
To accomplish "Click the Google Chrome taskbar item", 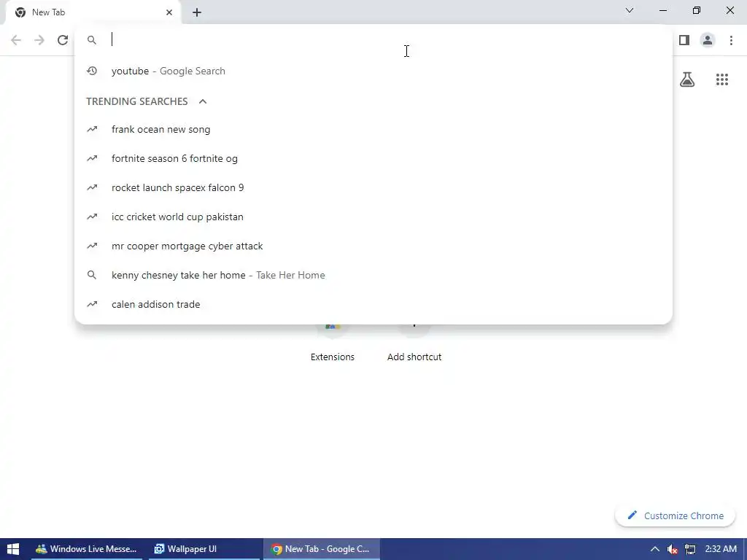I will (322, 549).
